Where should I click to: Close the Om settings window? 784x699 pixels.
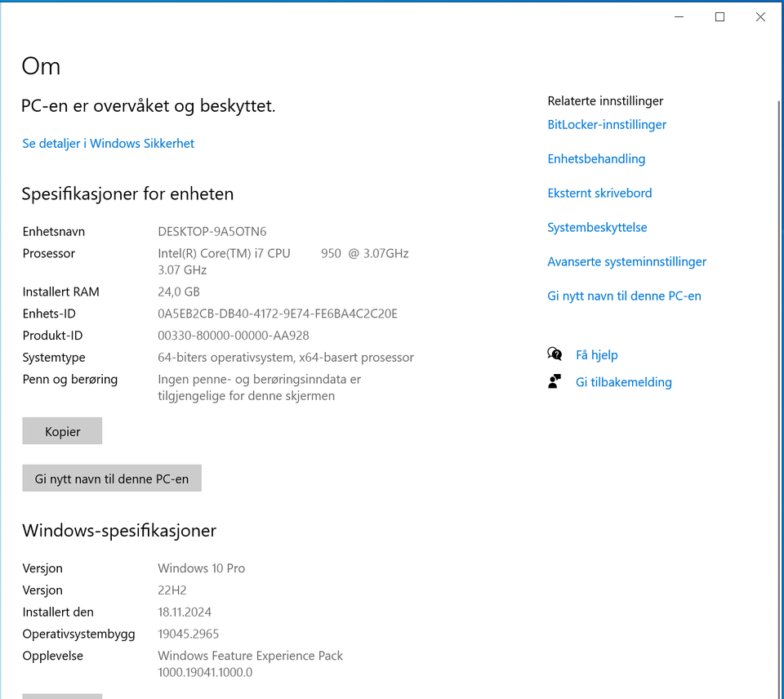[x=760, y=17]
